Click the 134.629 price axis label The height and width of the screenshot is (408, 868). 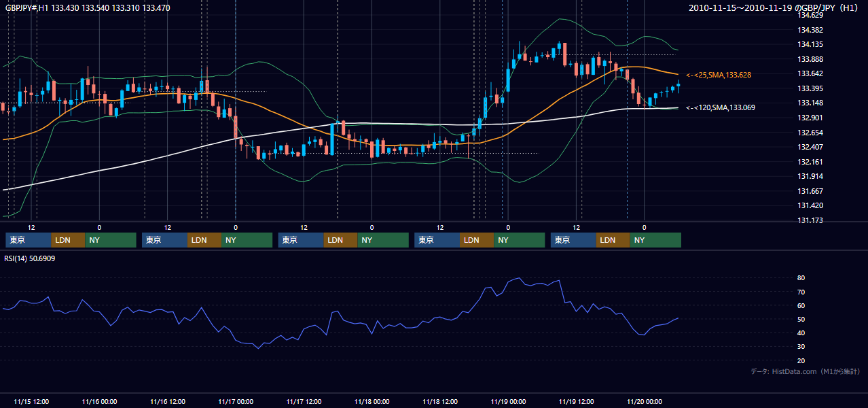click(x=810, y=15)
